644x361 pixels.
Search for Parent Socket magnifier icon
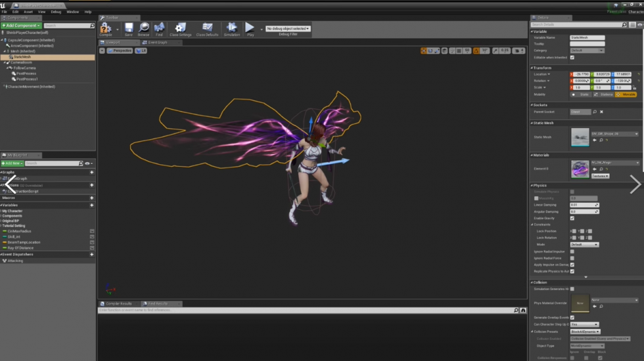[x=595, y=112]
